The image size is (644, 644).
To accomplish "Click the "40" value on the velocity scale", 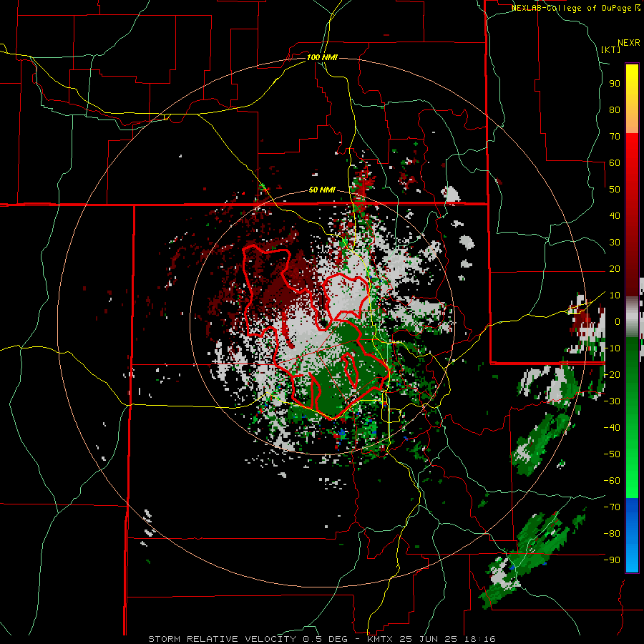I will click(615, 215).
